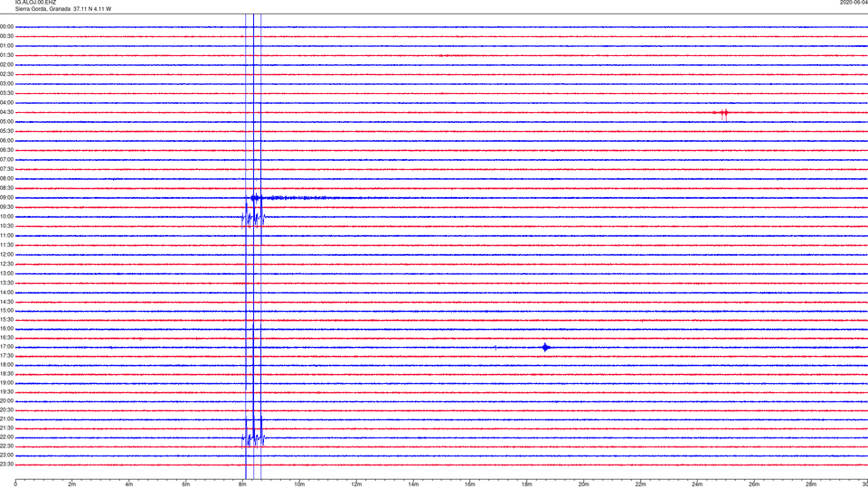Select the 01:00 trace time label

pos(7,46)
